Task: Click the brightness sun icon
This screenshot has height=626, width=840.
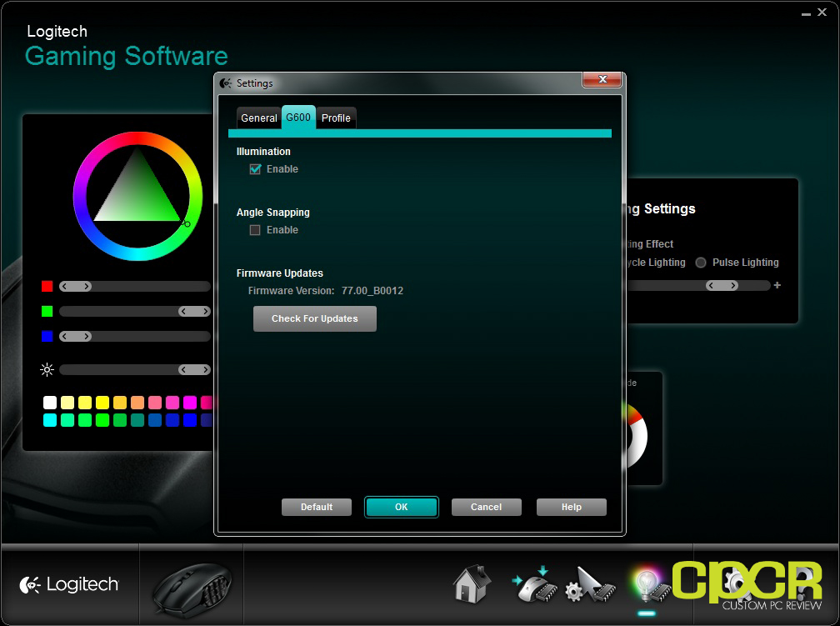Action: [x=47, y=370]
